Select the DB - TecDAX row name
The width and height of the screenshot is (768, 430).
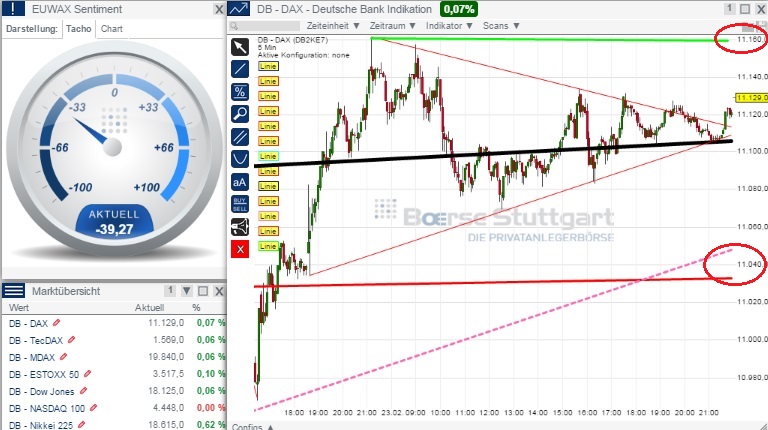[x=36, y=340]
